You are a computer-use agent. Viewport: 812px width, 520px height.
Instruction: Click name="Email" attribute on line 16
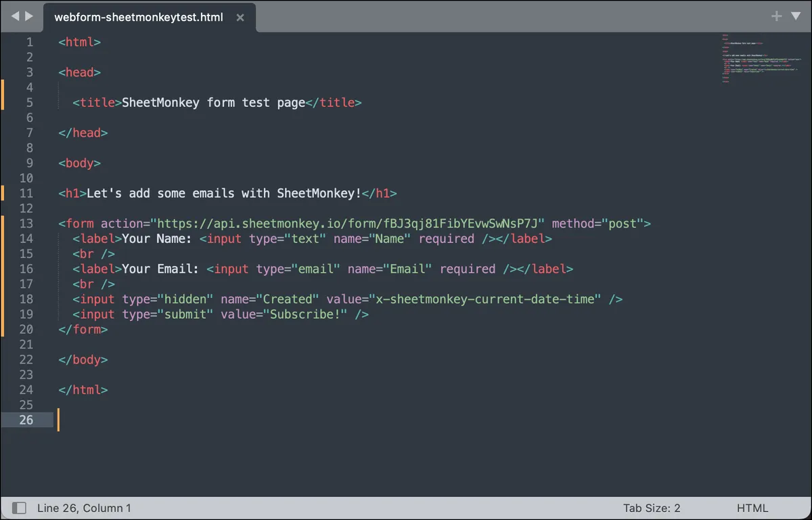tap(390, 269)
